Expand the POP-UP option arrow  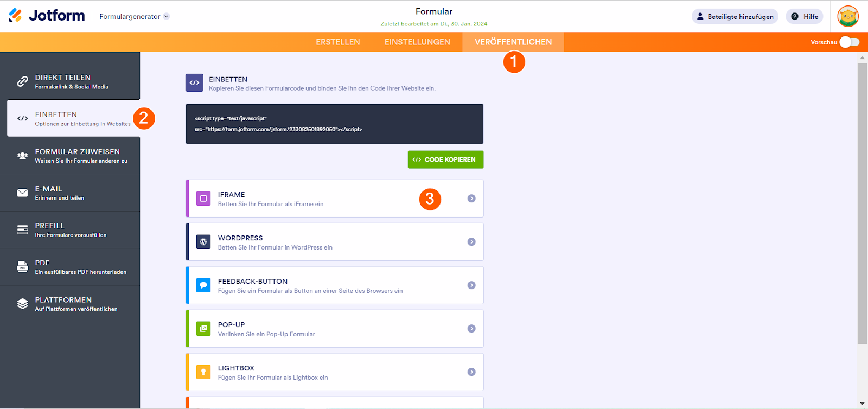pyautogui.click(x=471, y=329)
